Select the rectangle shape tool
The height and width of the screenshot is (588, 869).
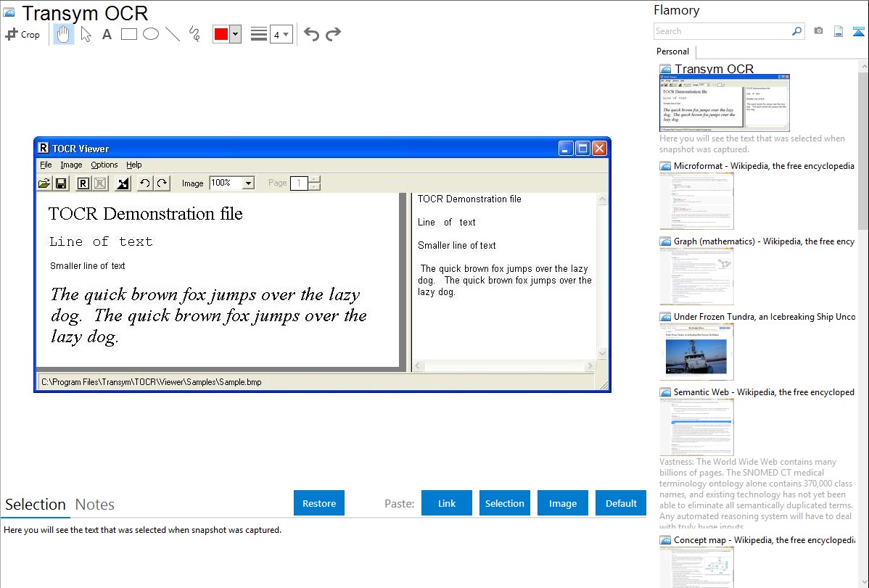128,34
